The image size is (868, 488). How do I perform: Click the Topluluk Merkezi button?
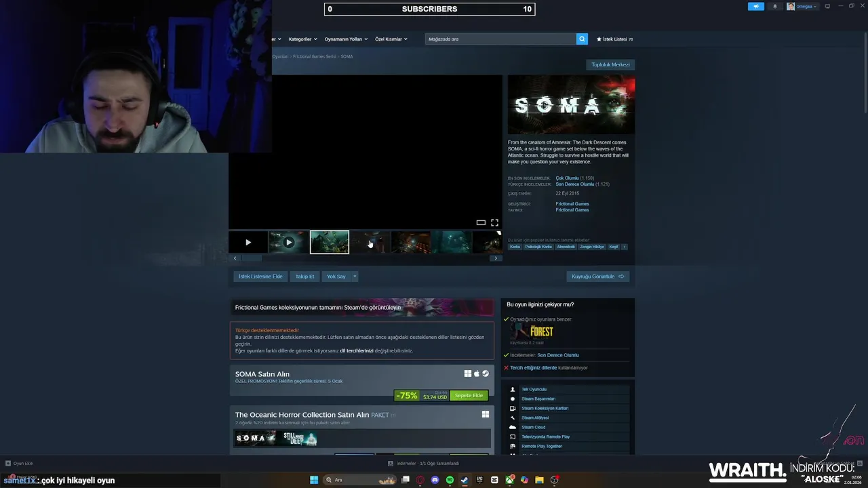point(610,64)
